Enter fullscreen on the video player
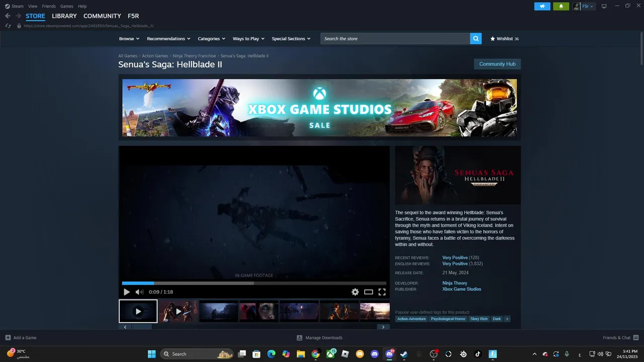 coord(382,292)
